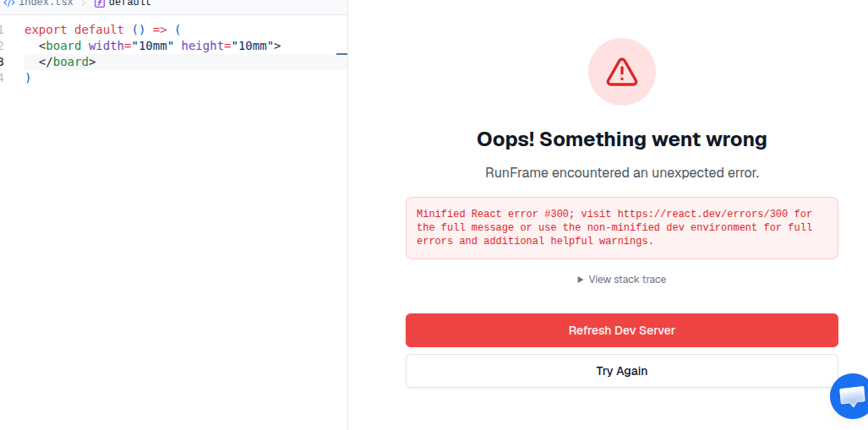Place cursor on closing board tag line

tap(185, 62)
